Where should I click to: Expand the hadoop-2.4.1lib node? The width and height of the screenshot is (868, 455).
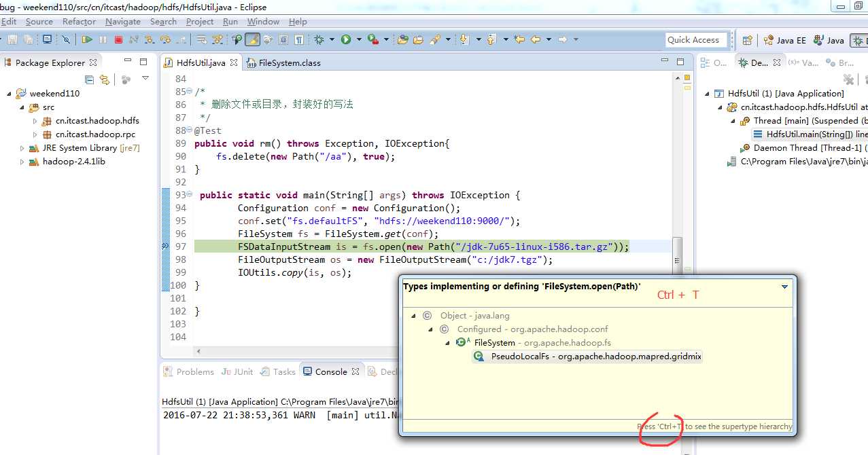pos(22,162)
